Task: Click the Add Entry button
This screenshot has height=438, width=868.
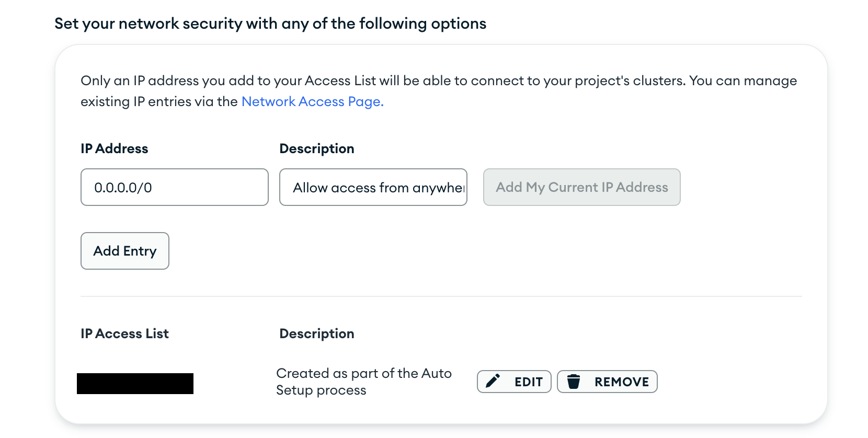Action: tap(124, 251)
